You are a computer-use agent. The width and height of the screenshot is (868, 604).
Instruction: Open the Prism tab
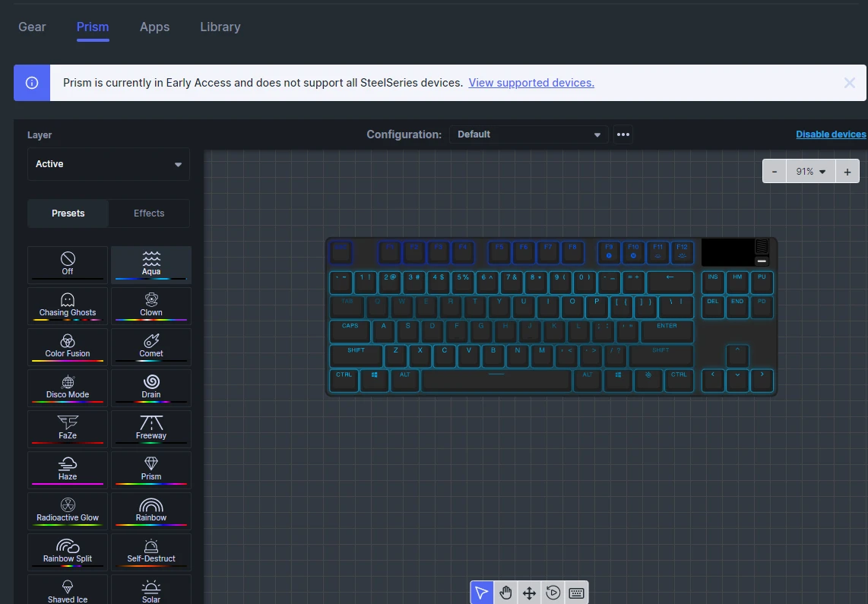93,27
